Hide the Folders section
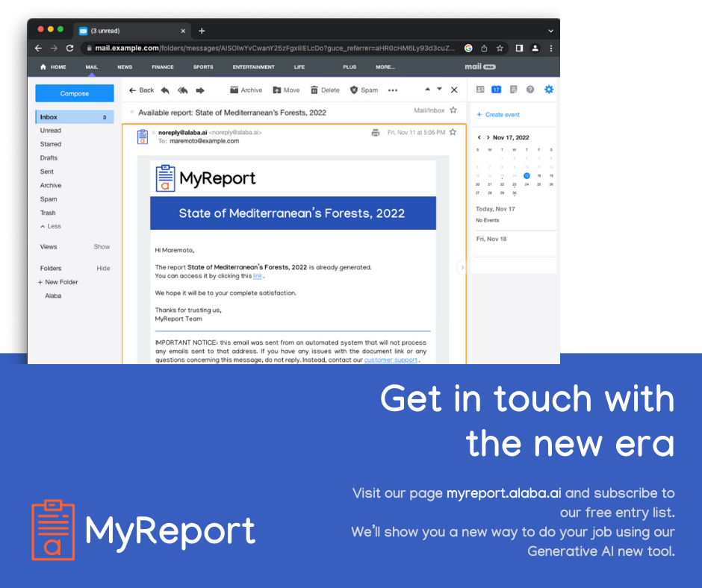 (103, 269)
